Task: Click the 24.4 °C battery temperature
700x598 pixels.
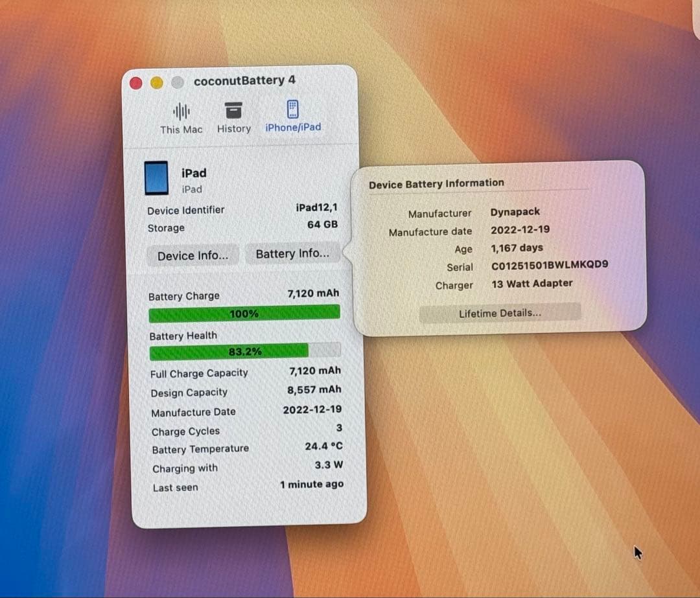Action: pos(323,446)
